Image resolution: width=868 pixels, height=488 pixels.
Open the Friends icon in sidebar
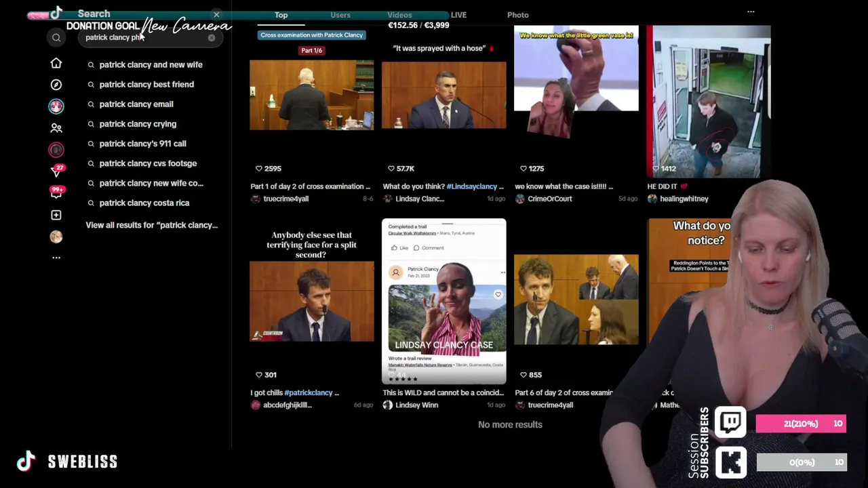coord(56,127)
